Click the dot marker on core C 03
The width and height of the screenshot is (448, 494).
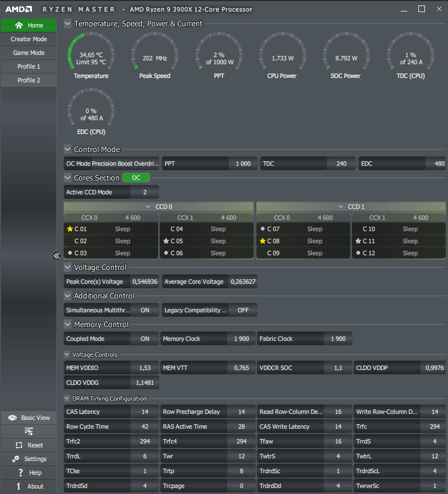(70, 252)
